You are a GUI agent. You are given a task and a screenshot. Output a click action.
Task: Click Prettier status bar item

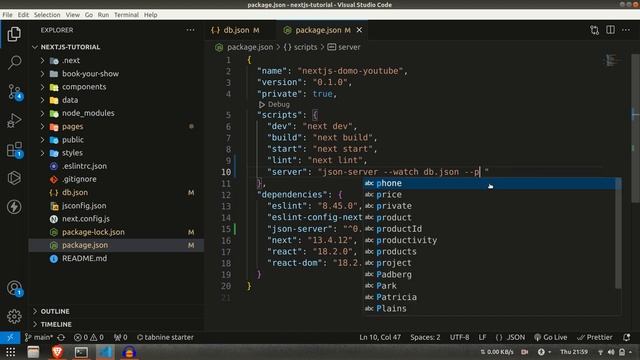pos(594,338)
